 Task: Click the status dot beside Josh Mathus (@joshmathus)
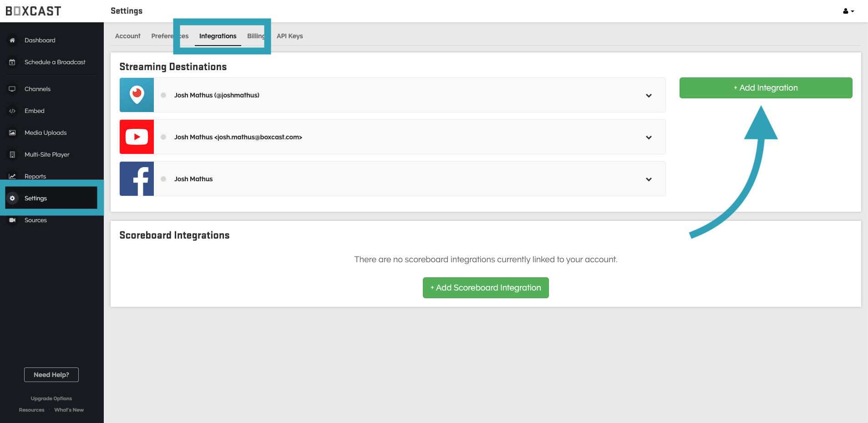(x=163, y=95)
